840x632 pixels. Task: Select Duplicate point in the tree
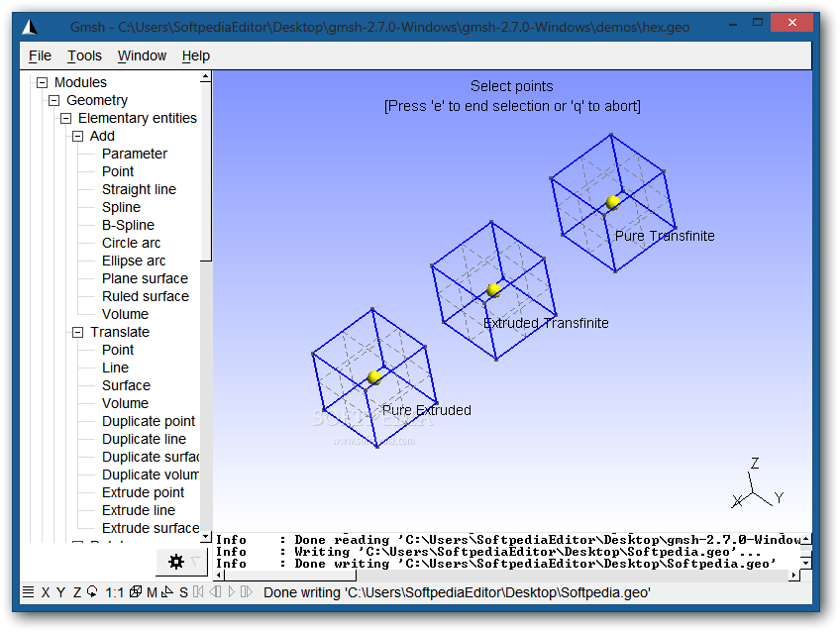coord(149,421)
